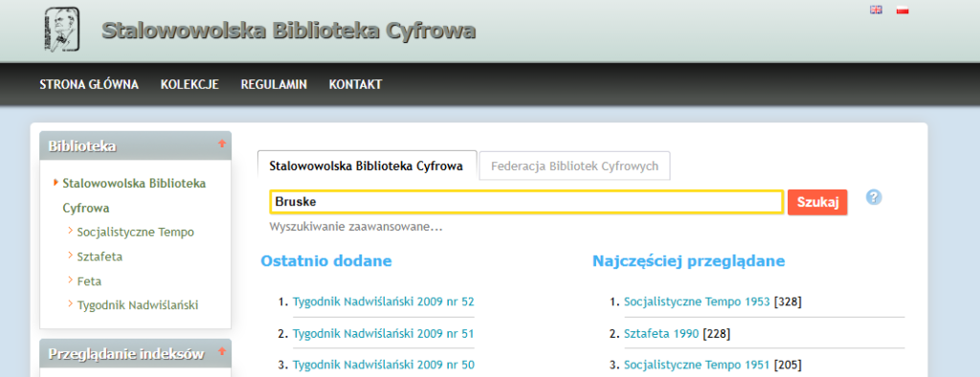
Task: Switch language with the Polish flag icon
Action: (x=902, y=10)
